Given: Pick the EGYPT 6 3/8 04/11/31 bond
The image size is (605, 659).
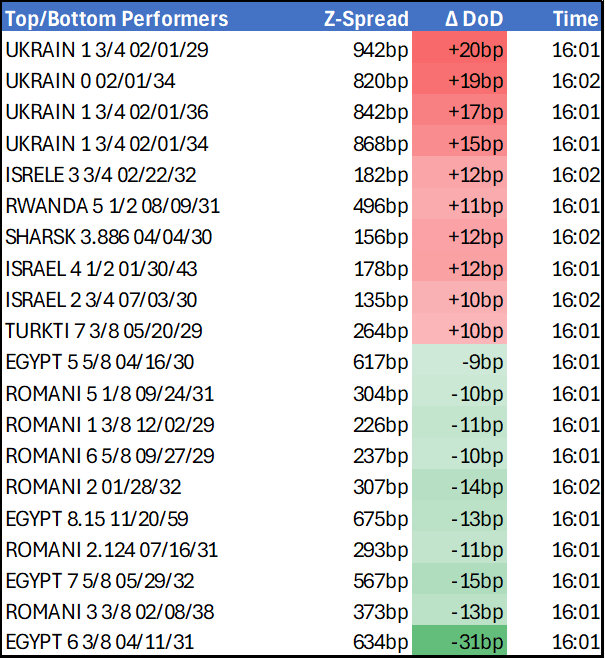Looking at the screenshot, I should tap(106, 642).
